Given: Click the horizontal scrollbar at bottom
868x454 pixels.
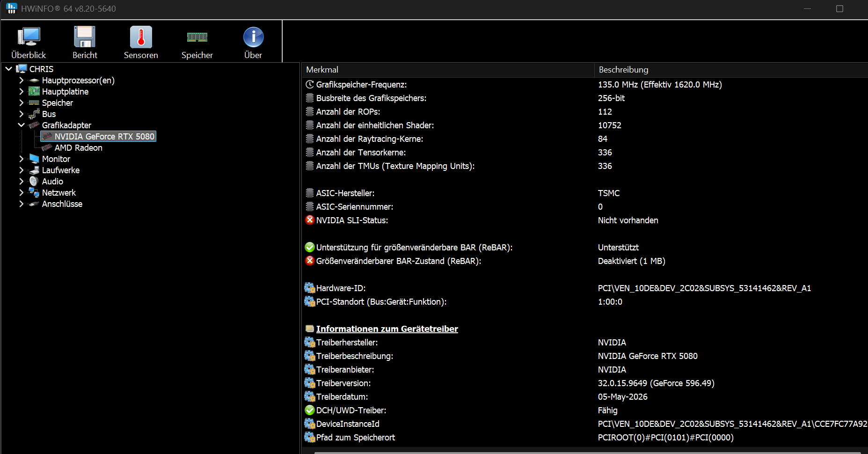Looking at the screenshot, I should 587,452.
